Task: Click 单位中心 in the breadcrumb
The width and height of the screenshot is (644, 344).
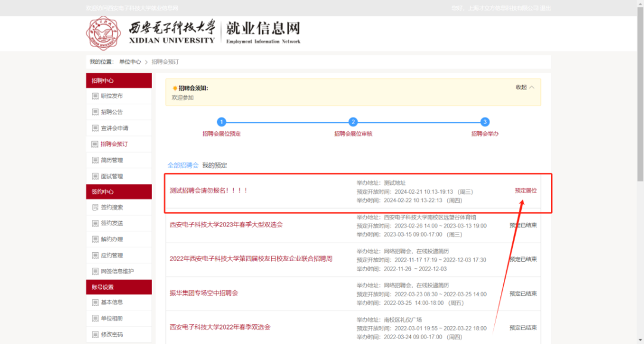Action: click(130, 62)
